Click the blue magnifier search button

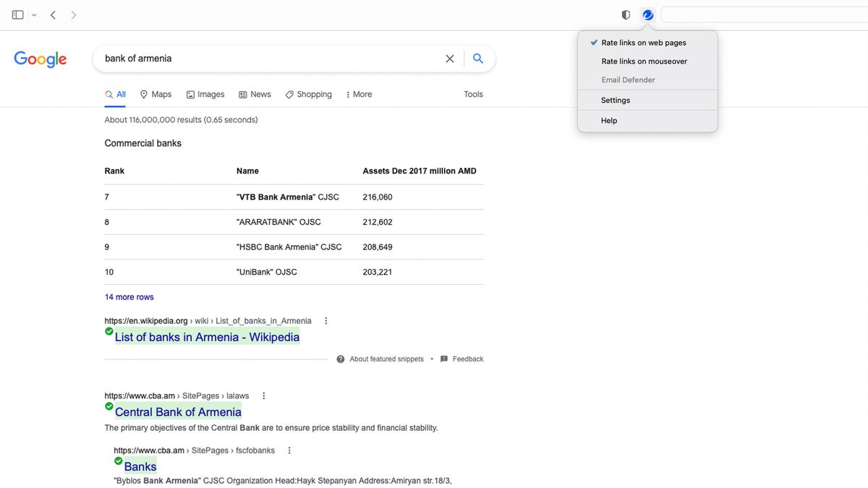(477, 59)
